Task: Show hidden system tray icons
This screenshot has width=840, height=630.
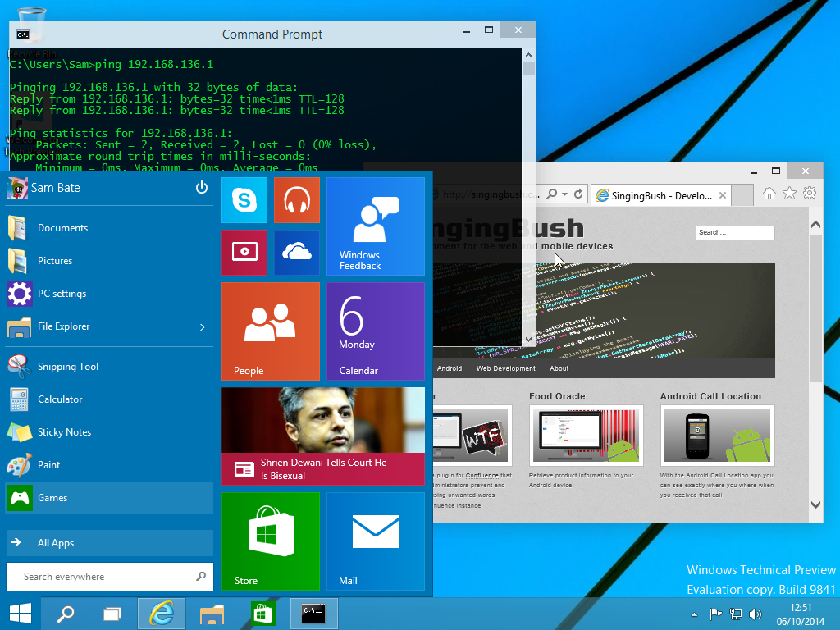Action: click(694, 614)
